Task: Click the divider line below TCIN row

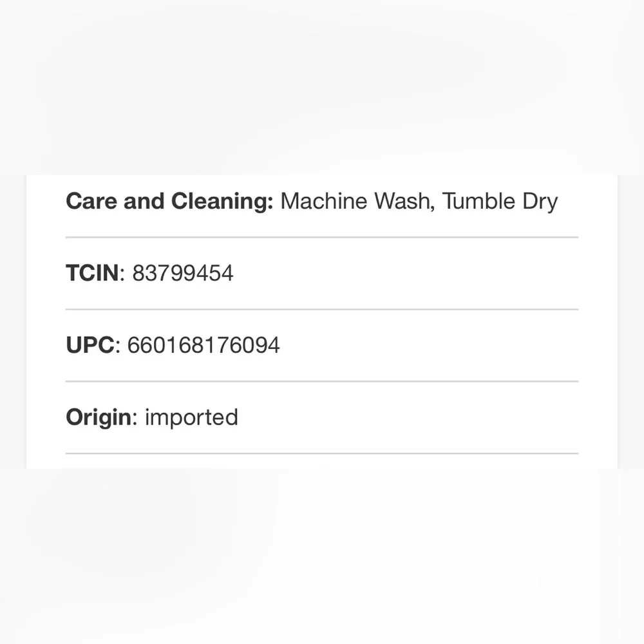Action: (322, 309)
